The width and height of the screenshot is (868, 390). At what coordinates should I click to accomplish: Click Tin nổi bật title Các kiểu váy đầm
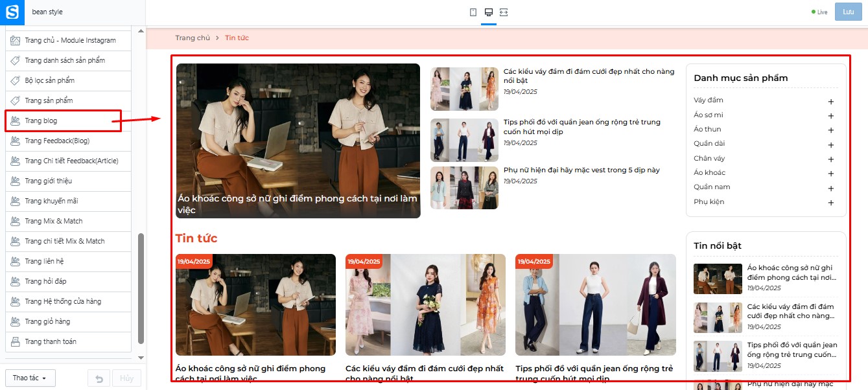tap(790, 311)
